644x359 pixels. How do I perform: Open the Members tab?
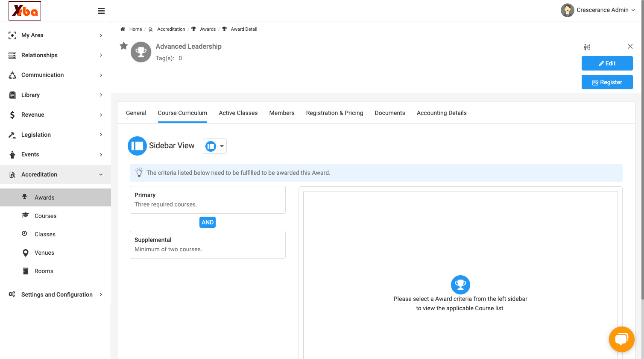click(282, 113)
